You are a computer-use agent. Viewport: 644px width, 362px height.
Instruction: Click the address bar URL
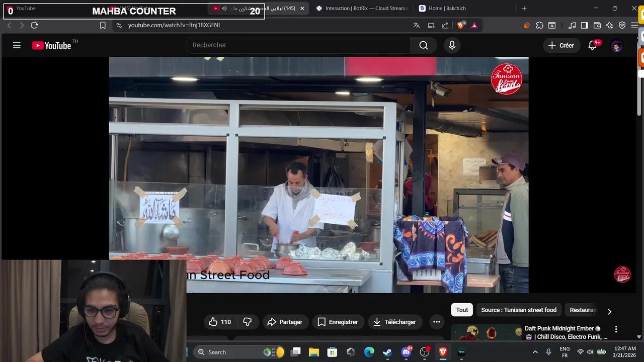coord(174,25)
